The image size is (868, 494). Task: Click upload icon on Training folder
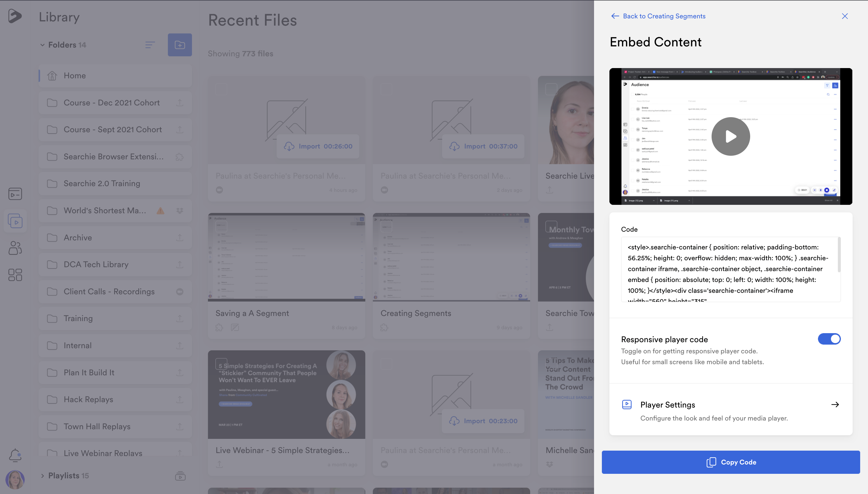click(180, 318)
